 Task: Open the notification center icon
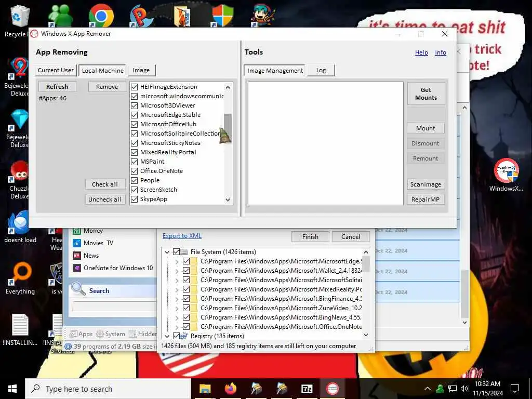[515, 389]
